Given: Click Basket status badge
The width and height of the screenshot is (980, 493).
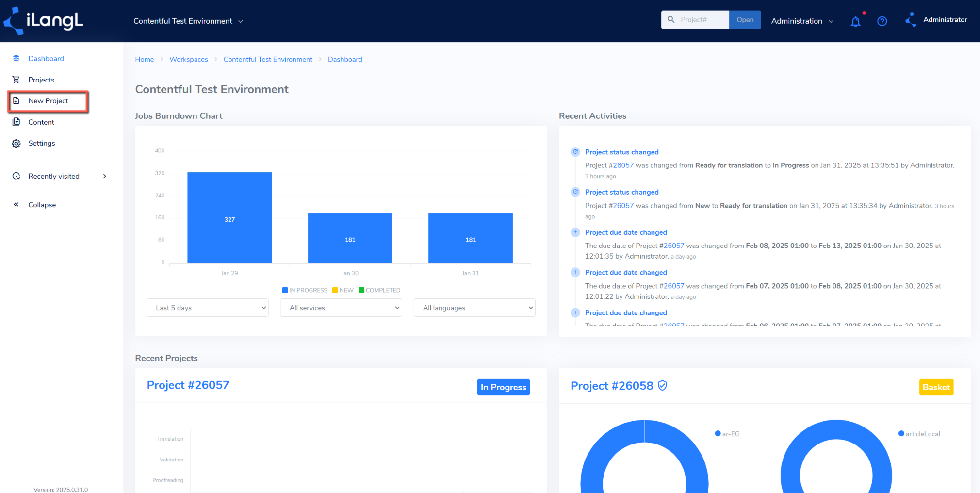Looking at the screenshot, I should pos(936,387).
